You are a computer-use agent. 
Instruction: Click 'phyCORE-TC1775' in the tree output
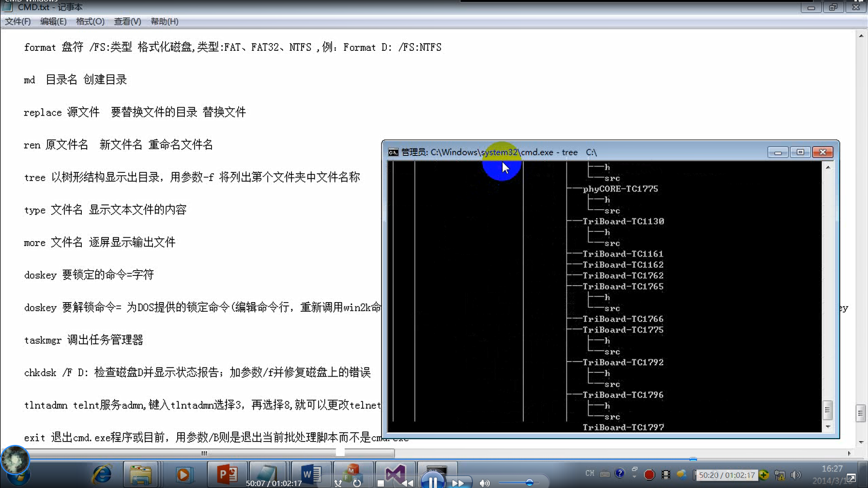(x=620, y=189)
